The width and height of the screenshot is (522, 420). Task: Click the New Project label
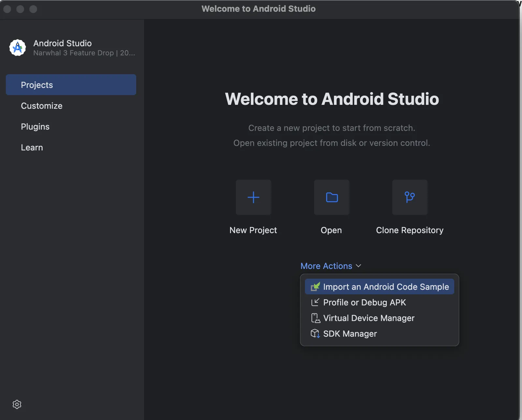253,230
